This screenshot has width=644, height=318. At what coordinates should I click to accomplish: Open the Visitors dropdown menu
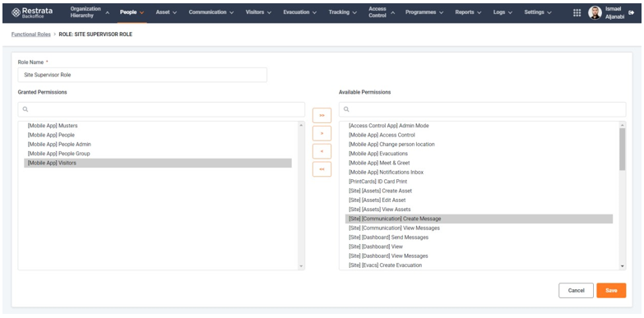tap(258, 12)
